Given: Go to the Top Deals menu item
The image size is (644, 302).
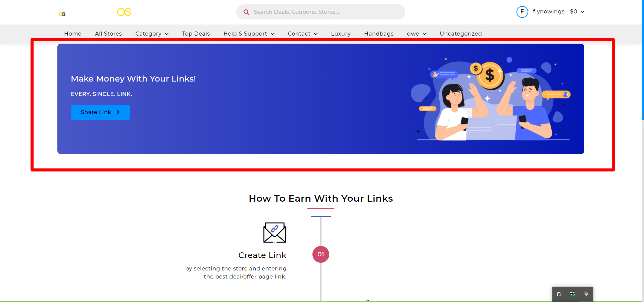Looking at the screenshot, I should point(196,34).
